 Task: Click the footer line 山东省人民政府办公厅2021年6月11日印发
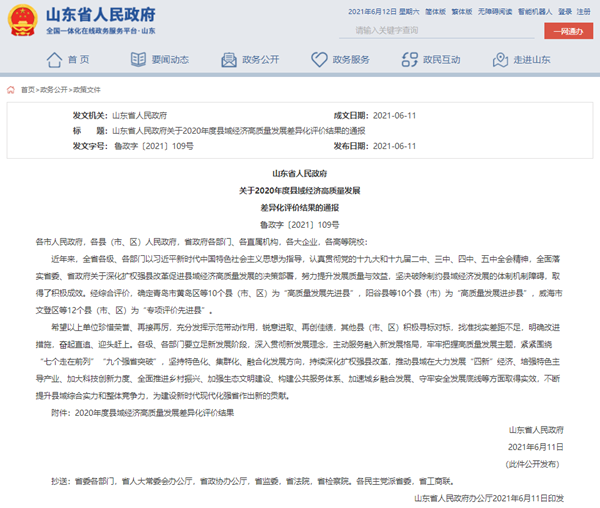pyautogui.click(x=489, y=498)
